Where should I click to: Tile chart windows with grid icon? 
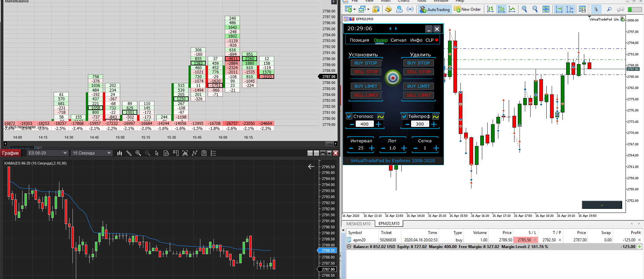[x=546, y=9]
